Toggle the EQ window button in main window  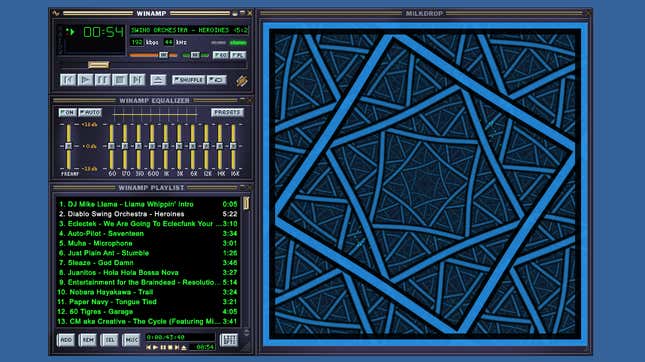[220, 55]
